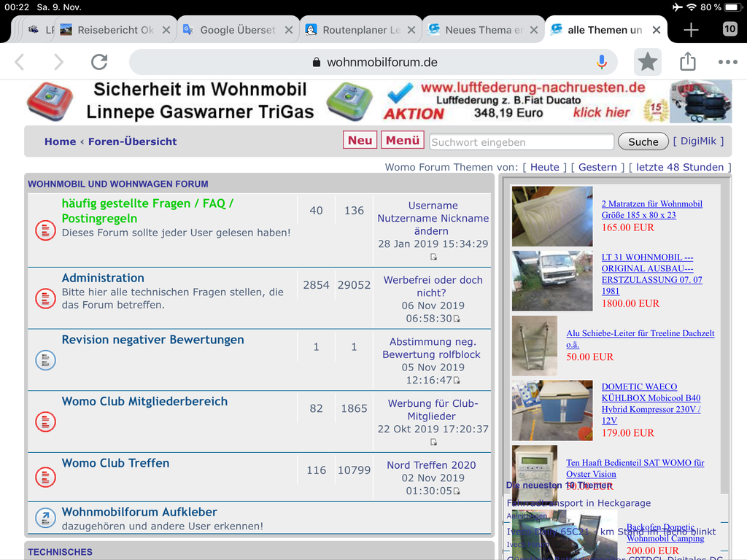Close the Reisebericht tab
Image resolution: width=747 pixels, height=560 pixels.
166,30
